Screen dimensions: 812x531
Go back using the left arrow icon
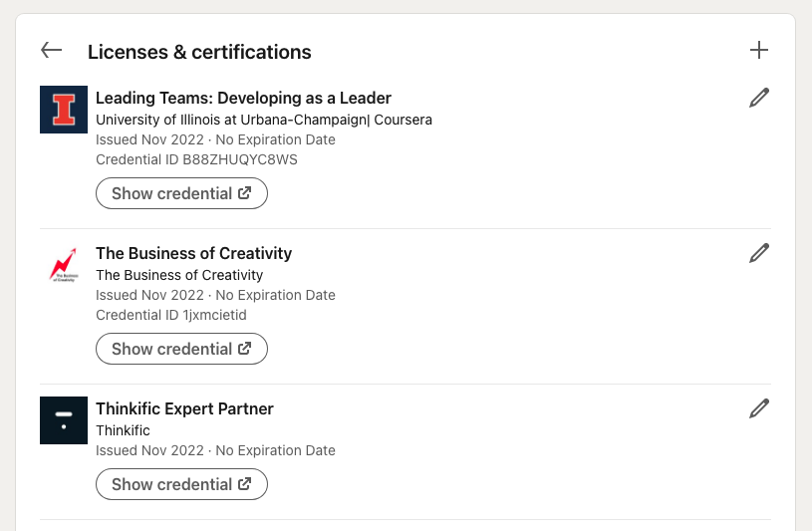click(x=51, y=50)
